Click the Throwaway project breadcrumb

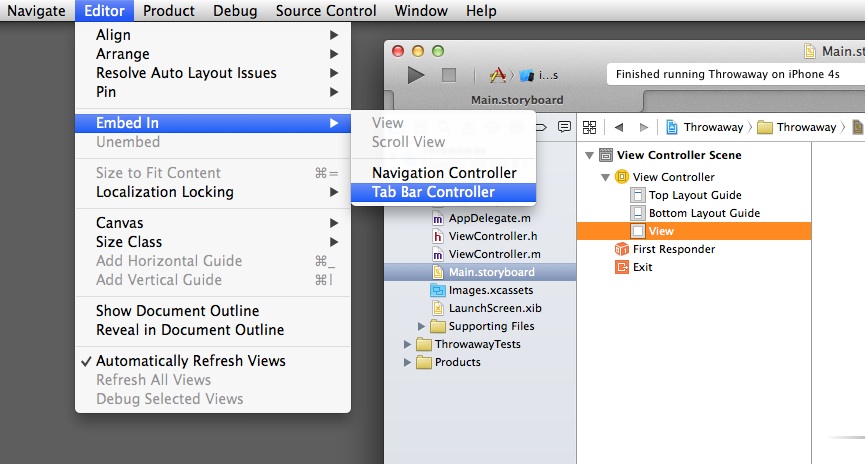coord(705,127)
